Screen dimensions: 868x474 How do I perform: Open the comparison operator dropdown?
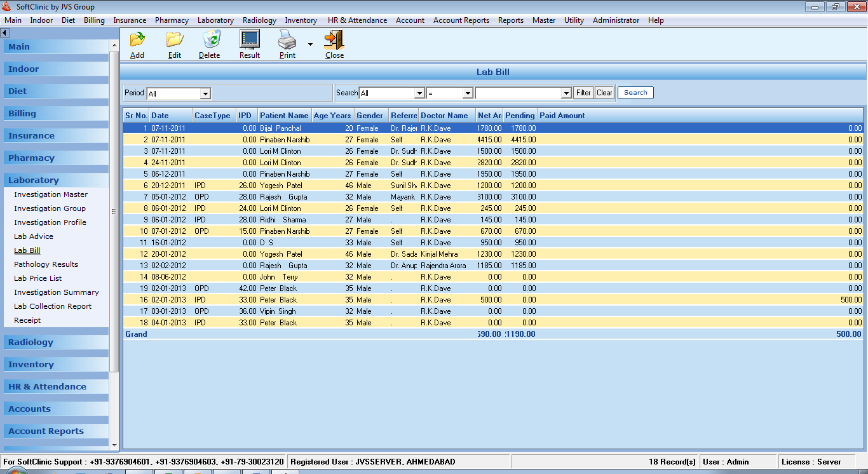click(467, 93)
